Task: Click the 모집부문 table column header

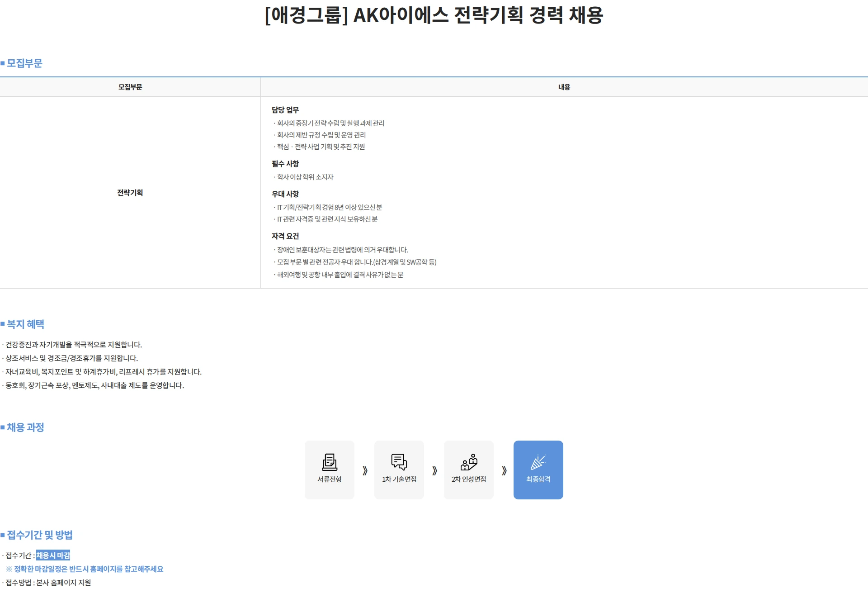Action: tap(130, 87)
